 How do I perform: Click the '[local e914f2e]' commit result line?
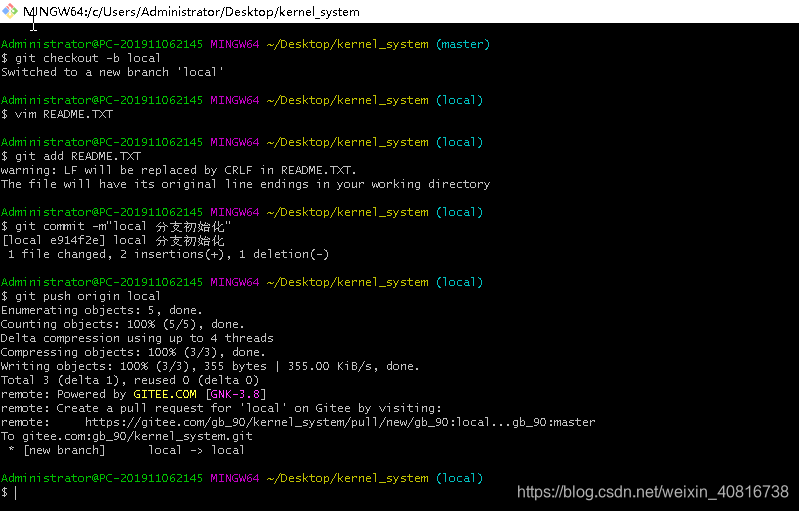[x=113, y=240]
